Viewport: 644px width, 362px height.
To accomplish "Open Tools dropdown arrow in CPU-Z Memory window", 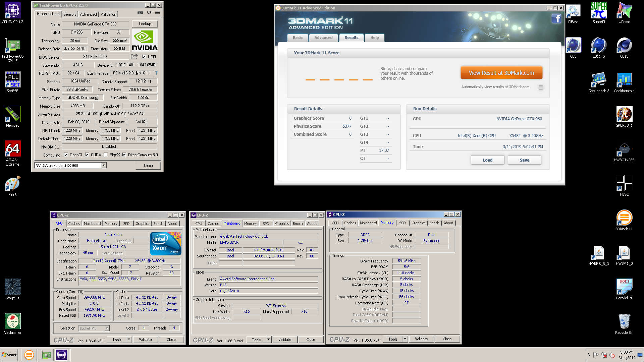I will click(405, 339).
